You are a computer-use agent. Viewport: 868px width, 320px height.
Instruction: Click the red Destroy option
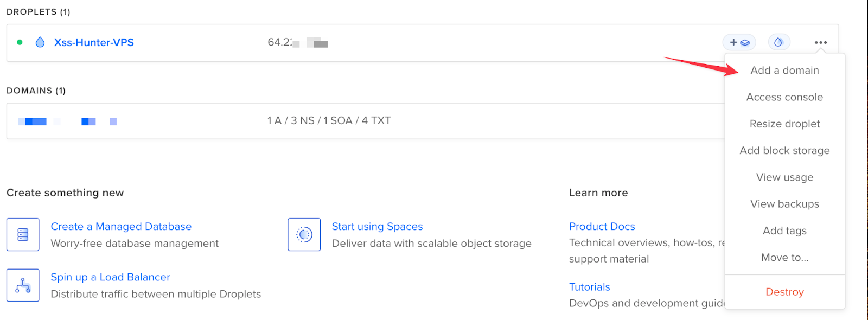click(x=784, y=292)
